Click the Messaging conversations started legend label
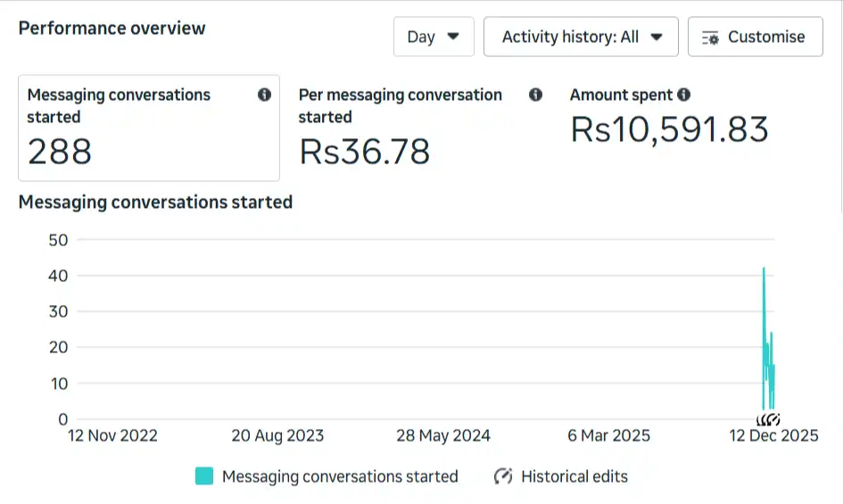This screenshot has width=843, height=504. pos(340,476)
